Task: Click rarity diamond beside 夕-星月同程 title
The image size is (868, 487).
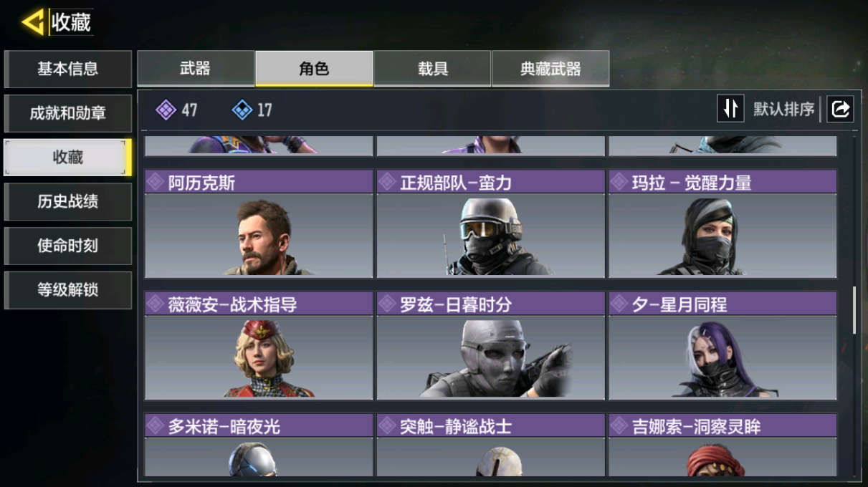Action: [619, 304]
